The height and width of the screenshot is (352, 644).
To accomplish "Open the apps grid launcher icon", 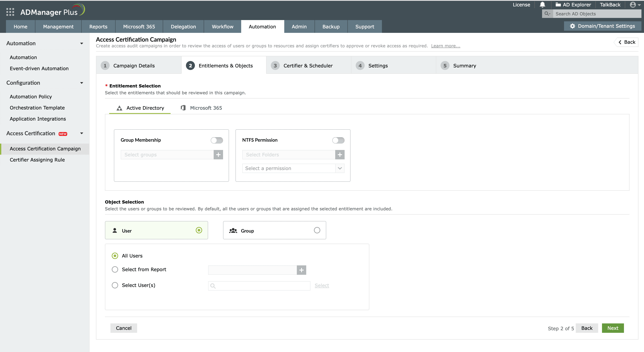I will [10, 12].
